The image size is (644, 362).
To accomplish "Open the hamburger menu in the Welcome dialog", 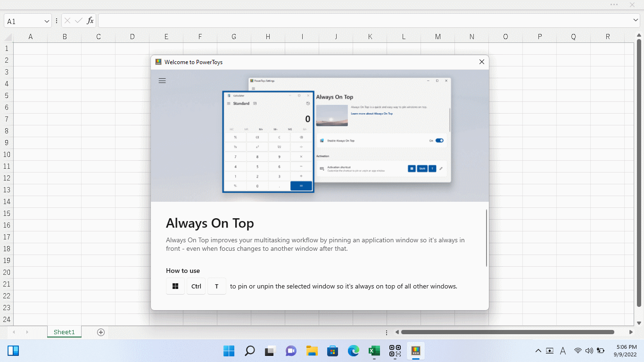I will (162, 81).
